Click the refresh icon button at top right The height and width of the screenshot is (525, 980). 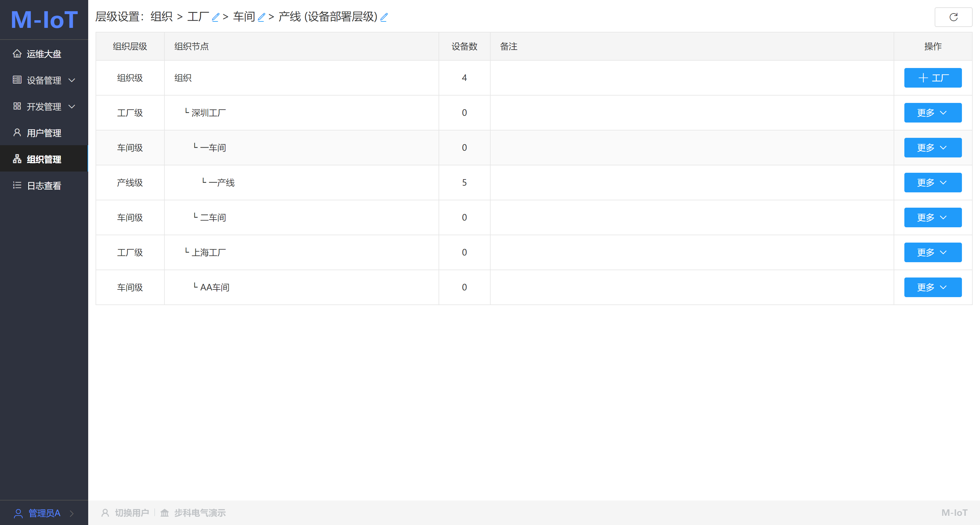tap(953, 17)
